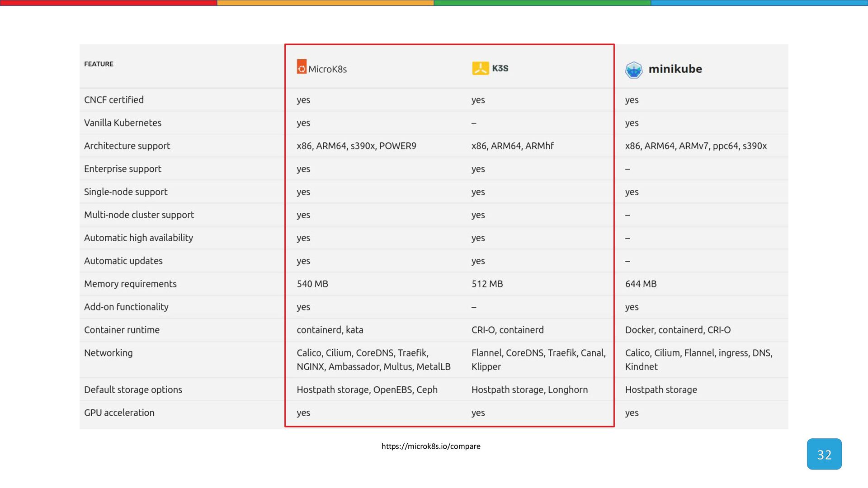This screenshot has height=488, width=868.
Task: Select the 'Networking' row label
Action: [108, 353]
